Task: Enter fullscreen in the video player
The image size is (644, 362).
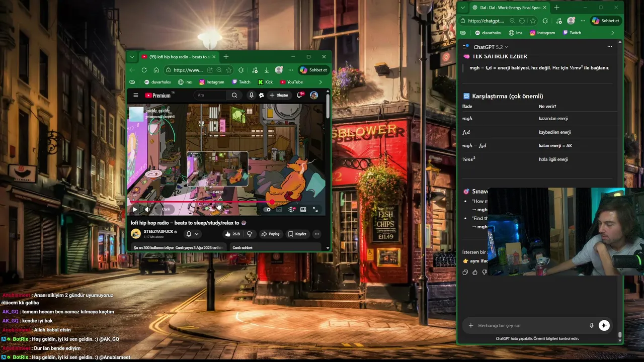Action: tap(315, 209)
